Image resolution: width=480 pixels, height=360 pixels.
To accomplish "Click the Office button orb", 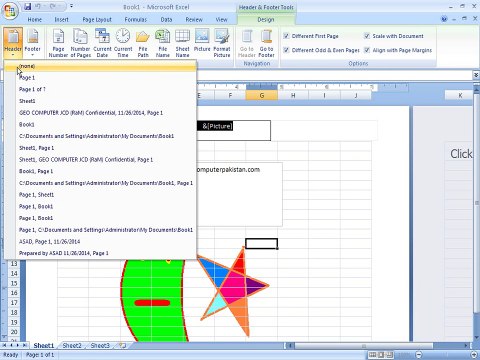I will (x=10, y=11).
